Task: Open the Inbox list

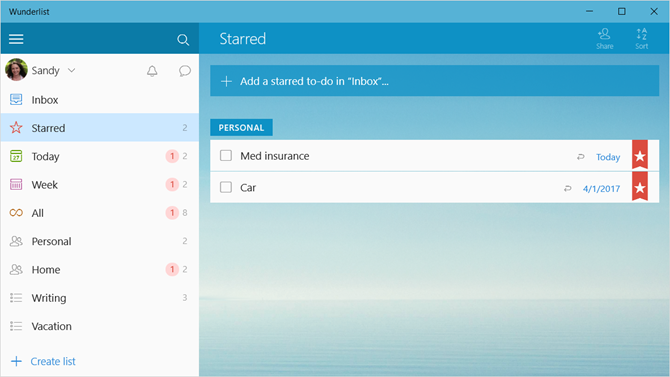Action: 100,100
